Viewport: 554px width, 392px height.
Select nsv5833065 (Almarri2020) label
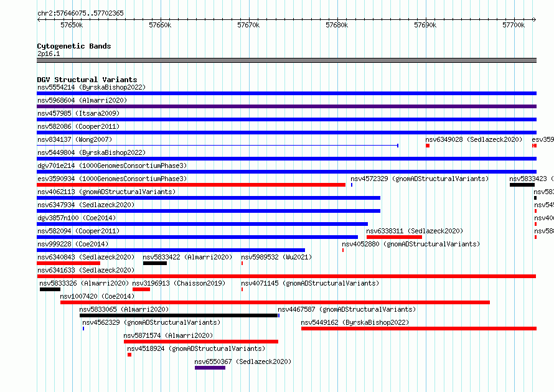click(124, 309)
